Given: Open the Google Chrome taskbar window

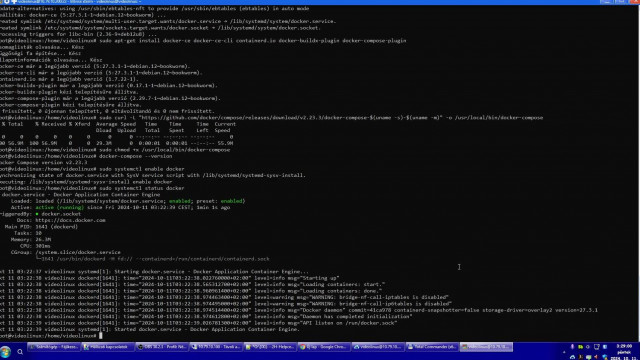Looking at the screenshot, I should [324, 347].
